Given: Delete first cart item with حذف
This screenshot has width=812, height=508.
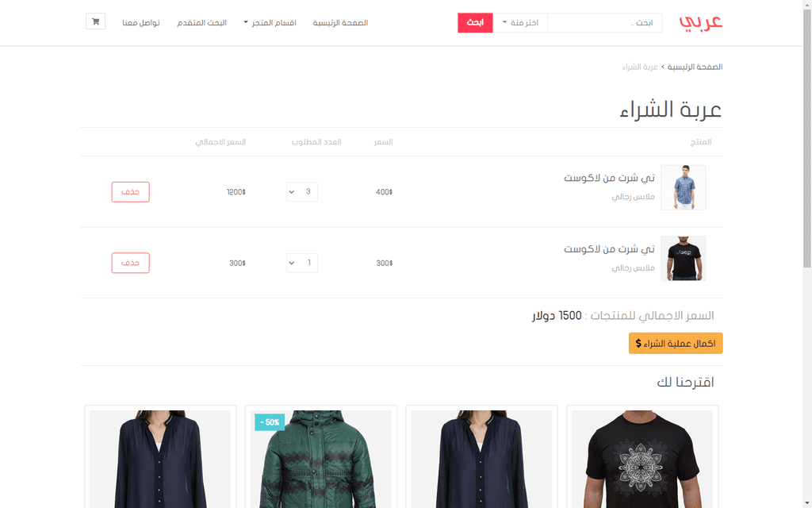Looking at the screenshot, I should [x=131, y=192].
